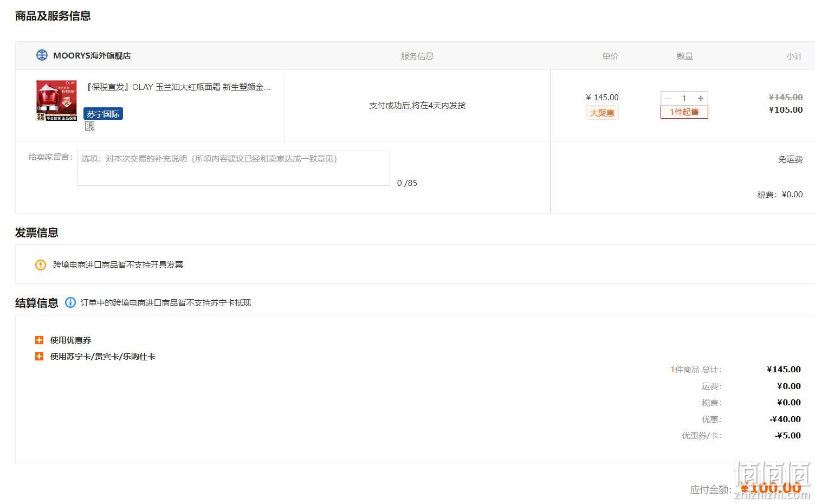
Task: Click the MOORYS store globe icon
Action: tap(42, 55)
